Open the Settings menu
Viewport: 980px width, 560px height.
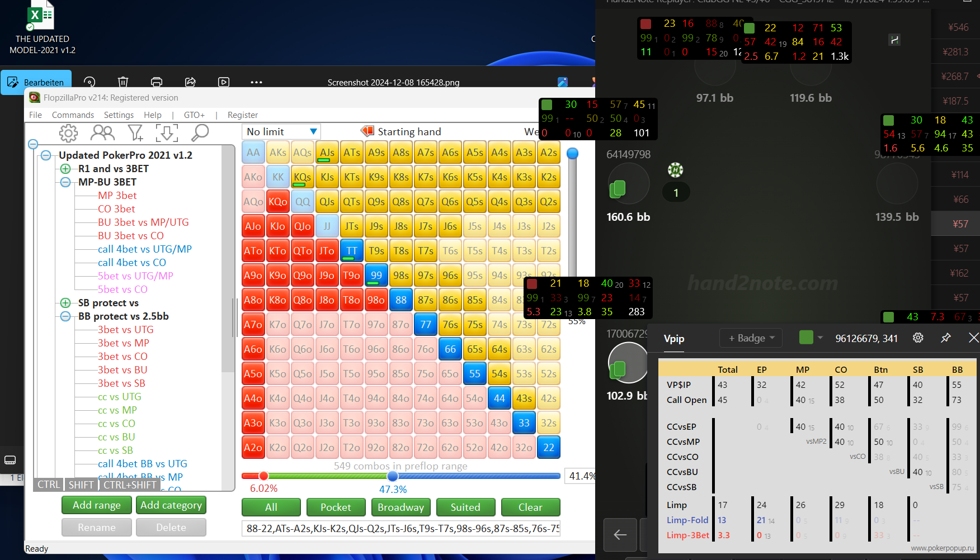click(x=119, y=115)
